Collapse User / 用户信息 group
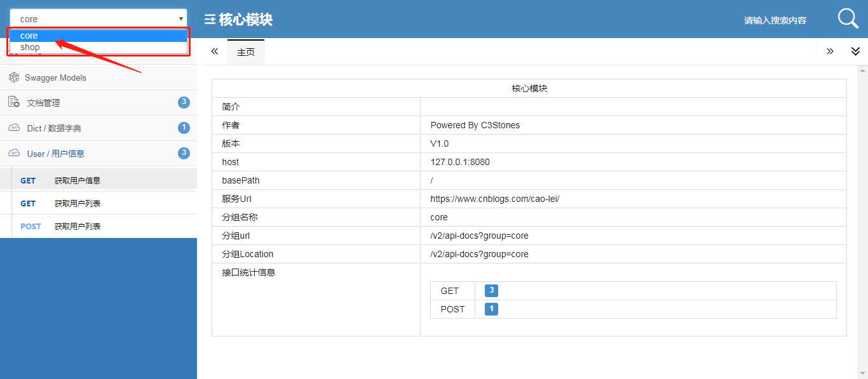The width and height of the screenshot is (868, 379). coord(98,154)
